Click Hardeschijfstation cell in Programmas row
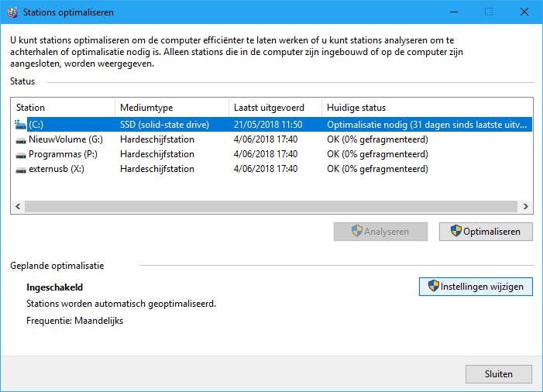This screenshot has height=392, width=543. pyautogui.click(x=157, y=154)
